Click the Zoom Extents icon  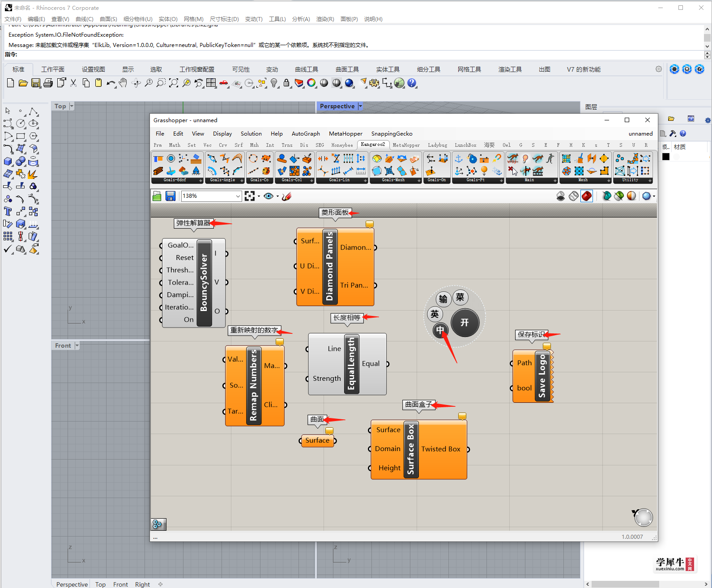[174, 83]
